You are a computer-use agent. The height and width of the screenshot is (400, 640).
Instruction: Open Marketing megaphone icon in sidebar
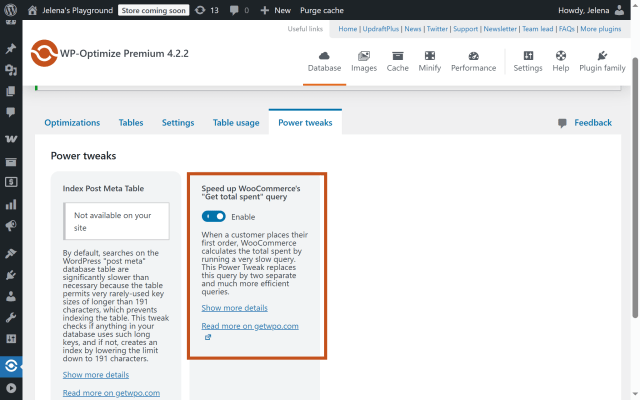(x=11, y=225)
